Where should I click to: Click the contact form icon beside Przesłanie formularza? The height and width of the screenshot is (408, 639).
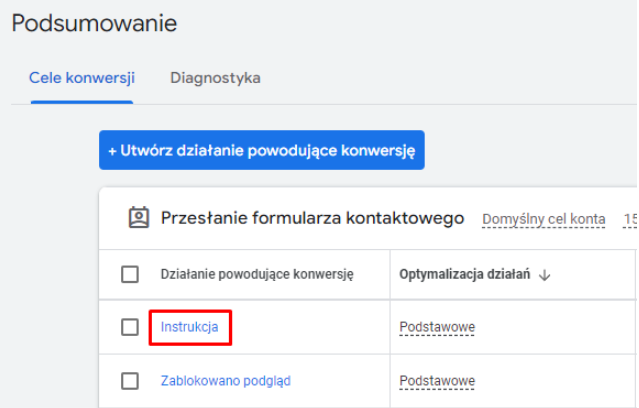139,218
